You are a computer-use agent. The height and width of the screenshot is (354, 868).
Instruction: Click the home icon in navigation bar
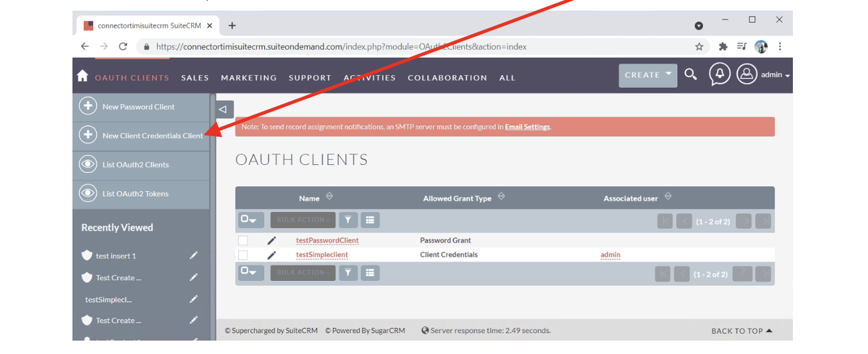tap(83, 76)
